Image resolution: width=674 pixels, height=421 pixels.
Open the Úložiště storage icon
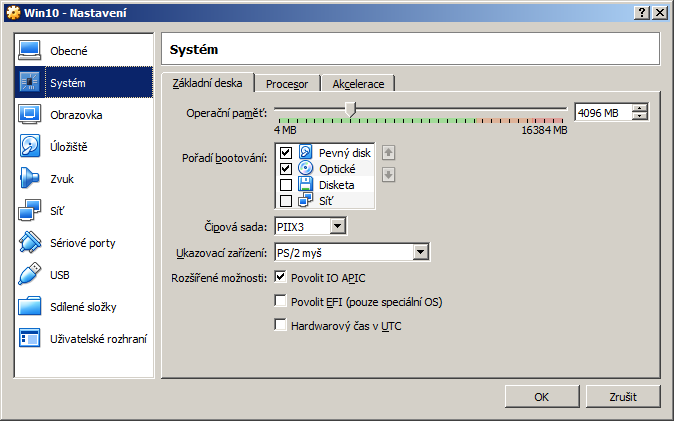pyautogui.click(x=30, y=146)
